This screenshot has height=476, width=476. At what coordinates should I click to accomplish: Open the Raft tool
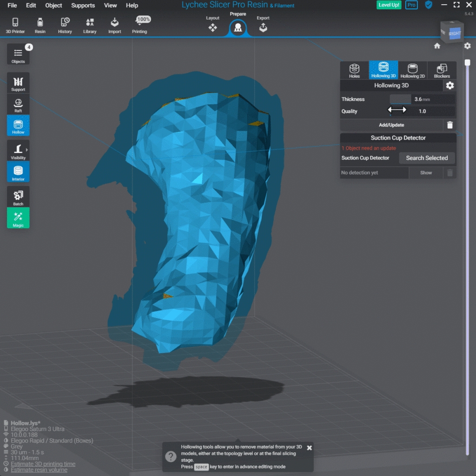click(18, 104)
